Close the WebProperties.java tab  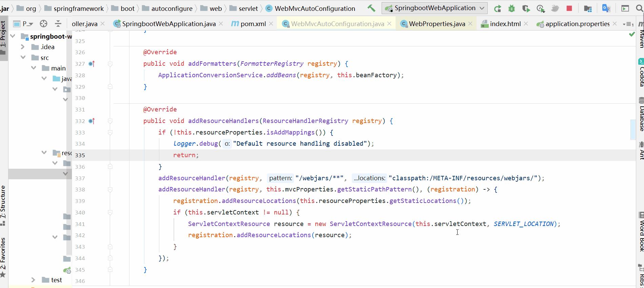(470, 24)
